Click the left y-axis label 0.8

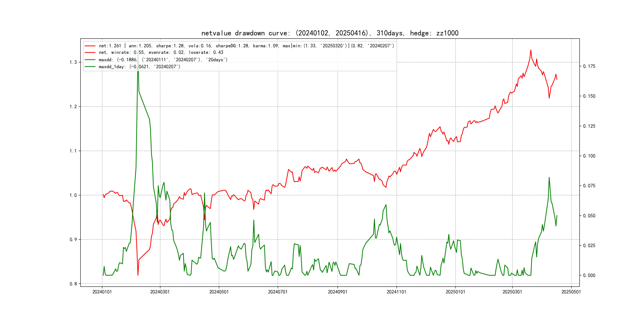(73, 284)
